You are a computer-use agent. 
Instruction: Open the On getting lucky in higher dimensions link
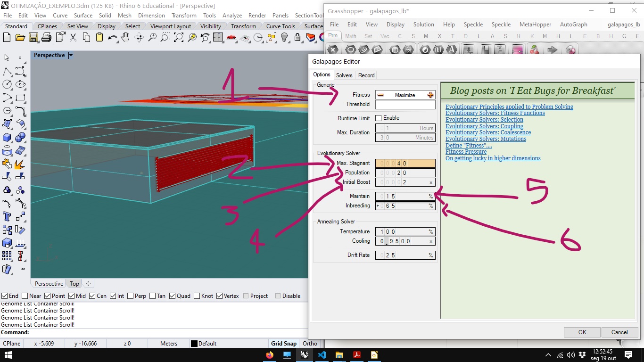coord(493,158)
